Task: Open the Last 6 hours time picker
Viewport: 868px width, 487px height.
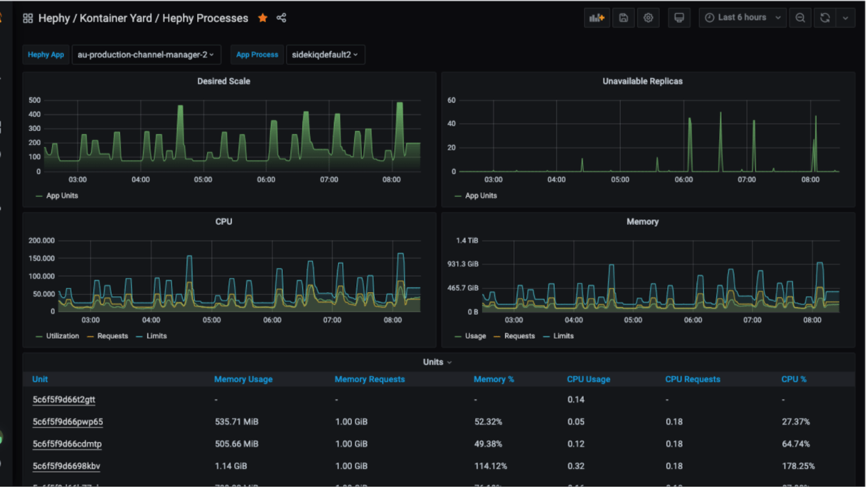Action: pyautogui.click(x=742, y=18)
